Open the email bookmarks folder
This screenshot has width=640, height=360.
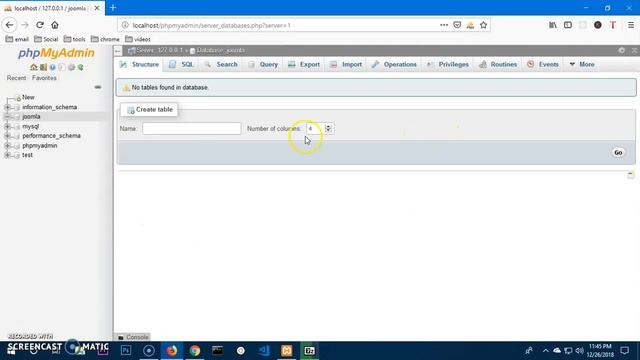point(17,39)
